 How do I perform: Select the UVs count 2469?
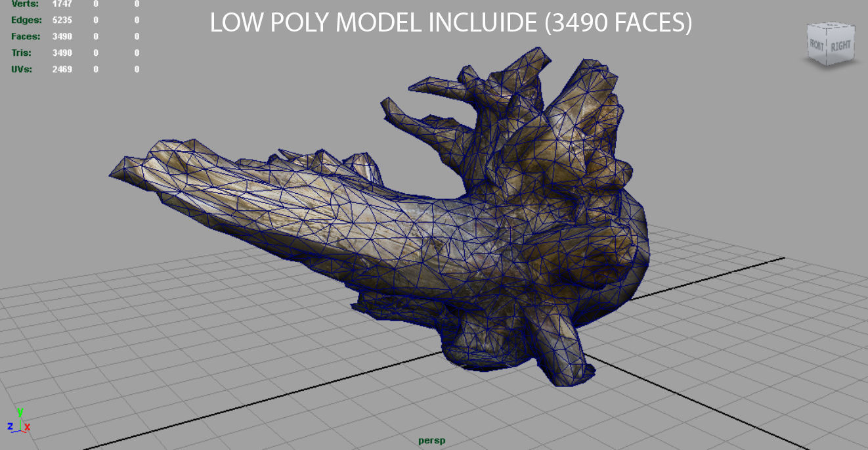(x=62, y=70)
